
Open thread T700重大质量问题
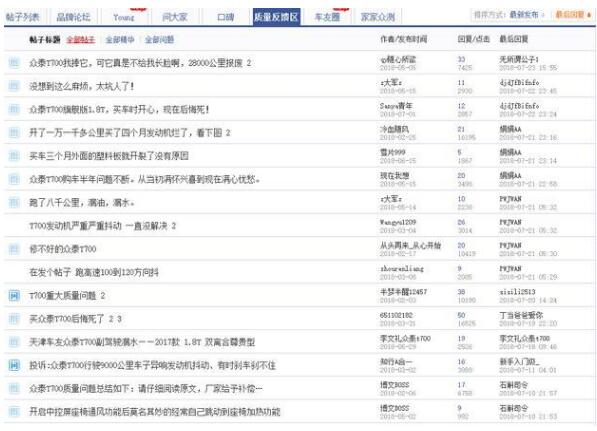point(63,295)
